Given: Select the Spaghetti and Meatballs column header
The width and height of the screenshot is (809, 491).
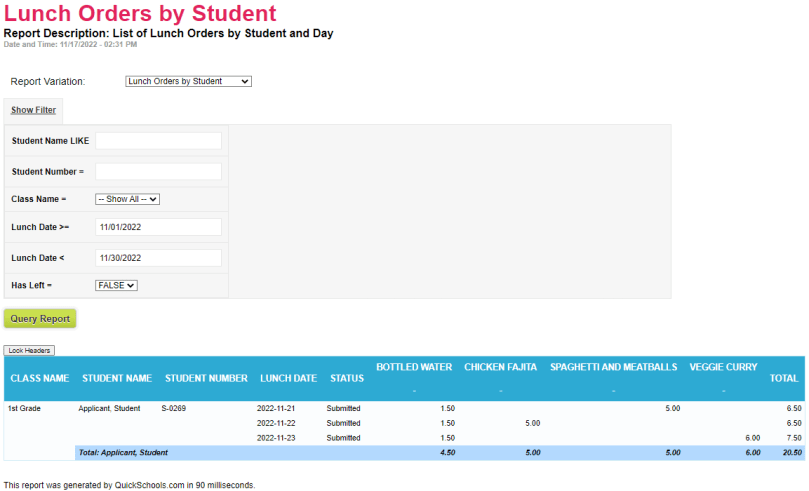Looking at the screenshot, I should (614, 367).
